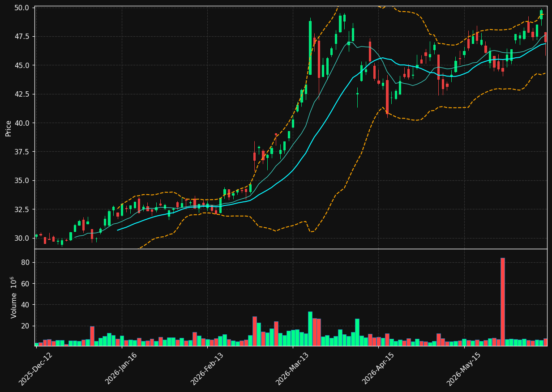Viewport: 552px width, 392px height.
Task: Click the 40 volume tick label
Action: tap(26, 305)
